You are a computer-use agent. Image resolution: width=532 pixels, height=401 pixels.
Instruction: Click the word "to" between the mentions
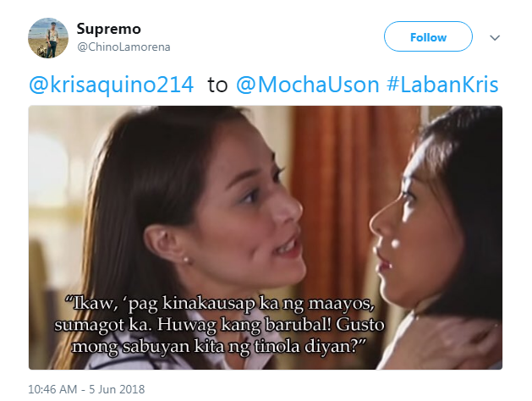point(217,85)
